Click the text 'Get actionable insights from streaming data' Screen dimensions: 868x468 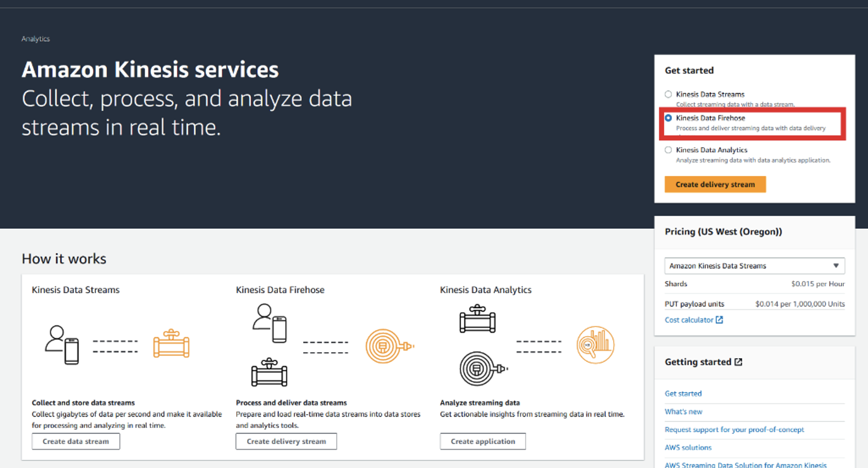532,414
